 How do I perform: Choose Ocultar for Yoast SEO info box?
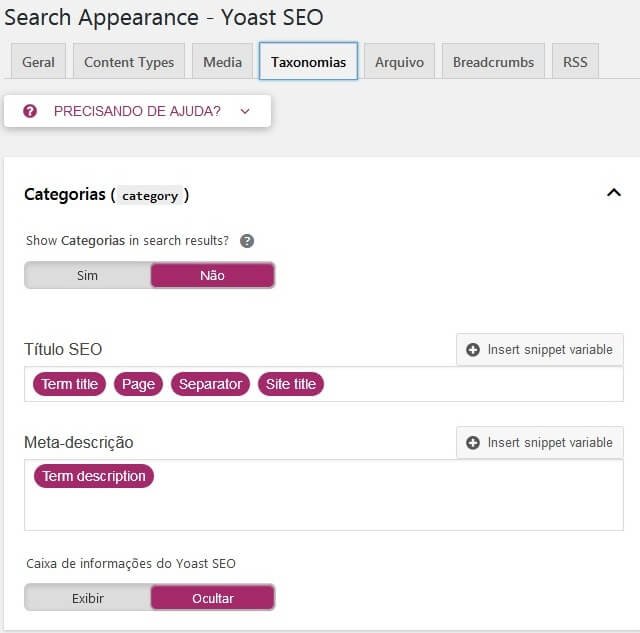(x=213, y=598)
